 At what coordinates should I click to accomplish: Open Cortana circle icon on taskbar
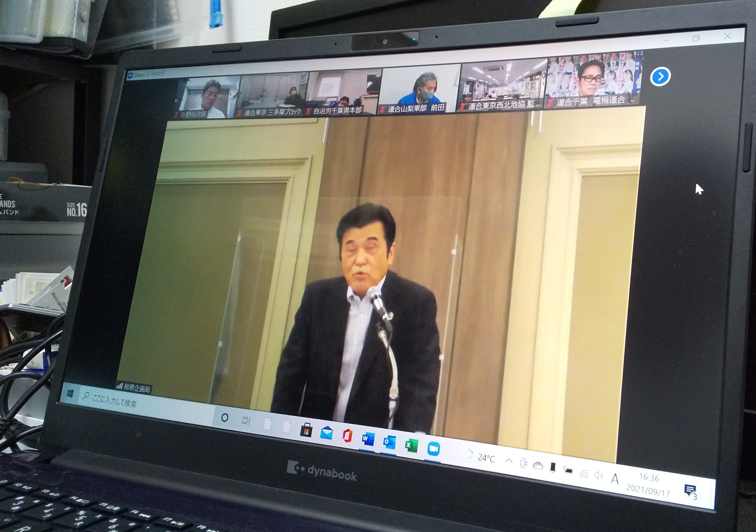click(x=224, y=418)
